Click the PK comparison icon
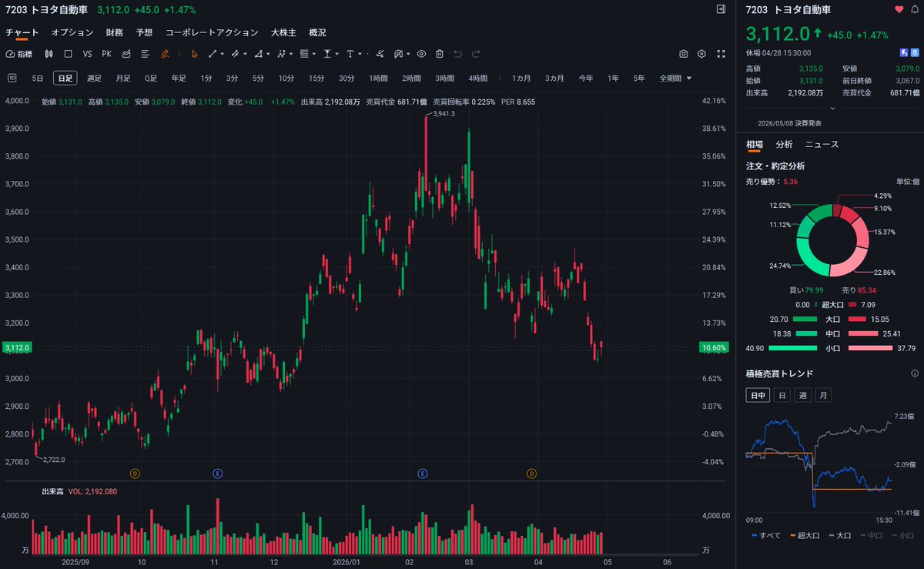The width and height of the screenshot is (924, 569). coord(106,54)
